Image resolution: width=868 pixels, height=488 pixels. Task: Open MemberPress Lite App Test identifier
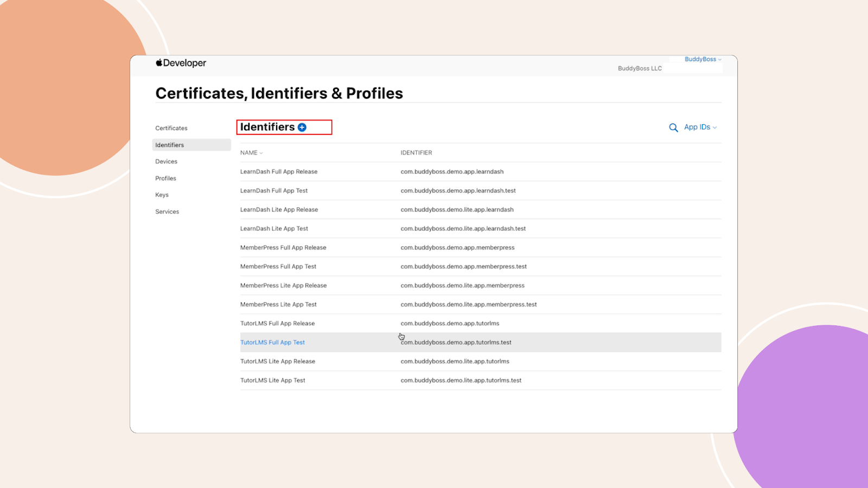[x=278, y=305]
